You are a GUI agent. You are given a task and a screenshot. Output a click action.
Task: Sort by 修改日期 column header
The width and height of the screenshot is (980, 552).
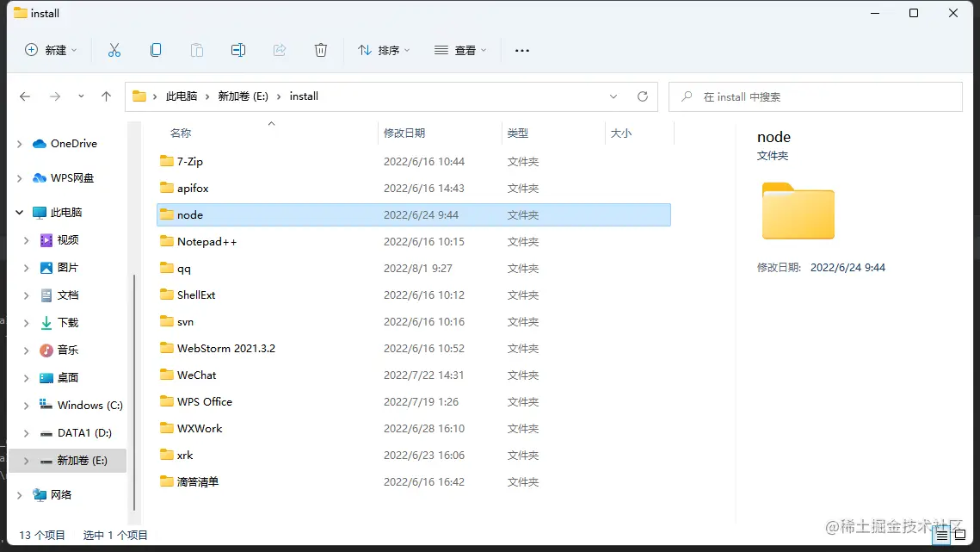404,133
